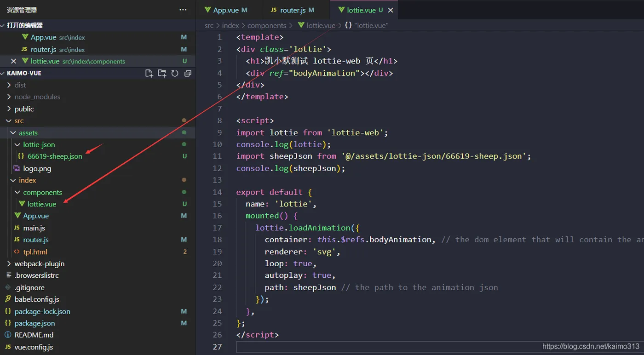The width and height of the screenshot is (644, 355).
Task: Click the image icon of logo.png
Action: click(x=17, y=168)
